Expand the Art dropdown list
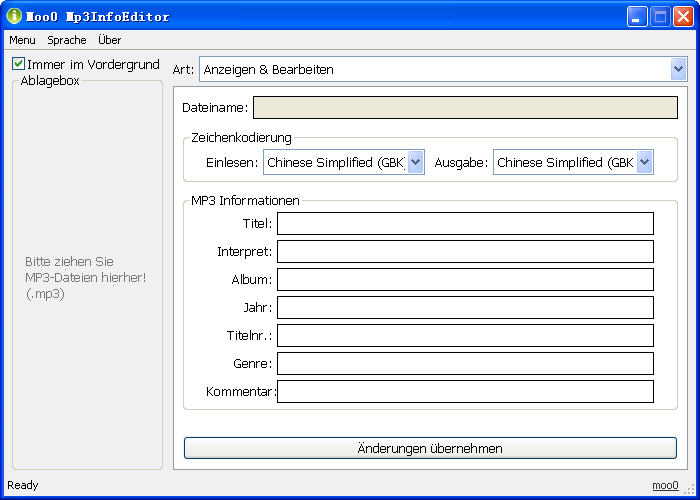The height and width of the screenshot is (500, 700). pyautogui.click(x=678, y=69)
